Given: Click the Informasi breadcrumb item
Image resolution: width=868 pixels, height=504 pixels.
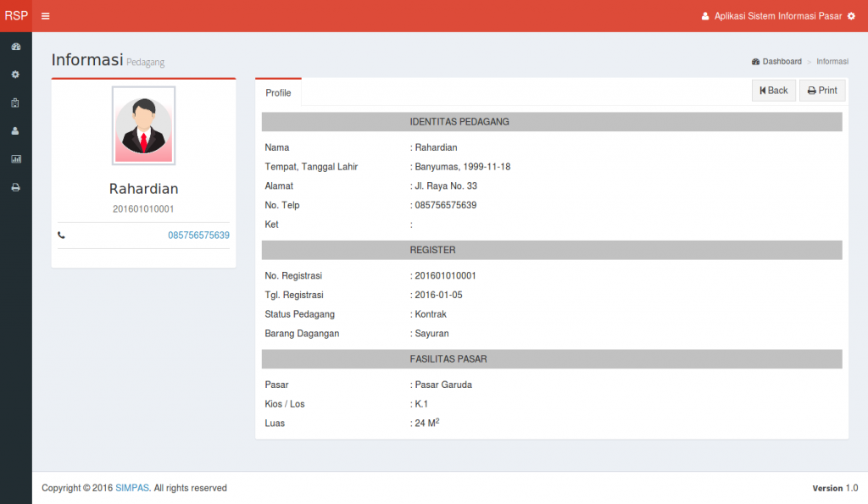Looking at the screenshot, I should [832, 62].
